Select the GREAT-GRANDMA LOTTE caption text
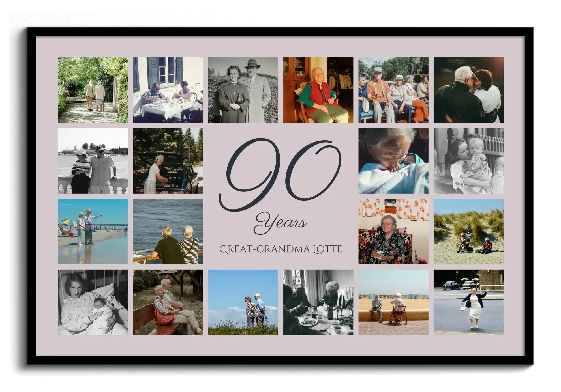 [280, 249]
